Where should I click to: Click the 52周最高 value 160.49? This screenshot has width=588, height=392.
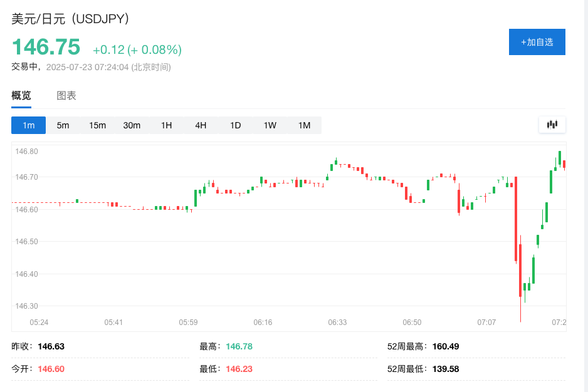[x=445, y=346]
